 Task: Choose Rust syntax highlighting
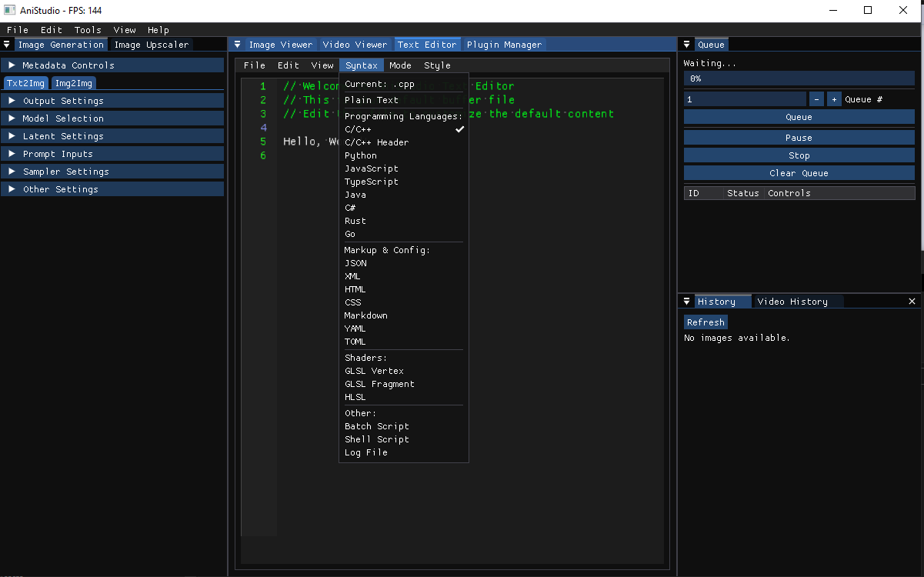tap(404, 221)
